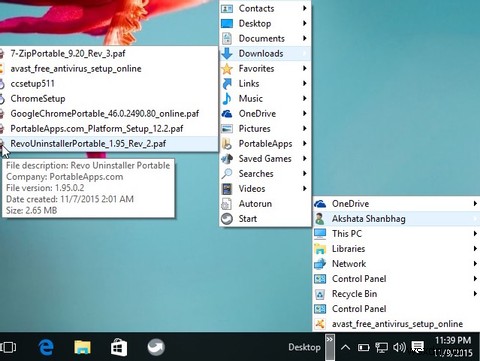The height and width of the screenshot is (361, 480).
Task: Click the avast icon in Desktop toolbar menu
Action: pyautogui.click(x=320, y=324)
